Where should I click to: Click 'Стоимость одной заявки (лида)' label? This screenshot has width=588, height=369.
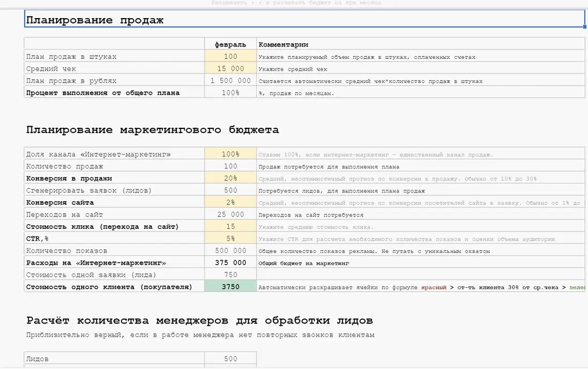(91, 275)
